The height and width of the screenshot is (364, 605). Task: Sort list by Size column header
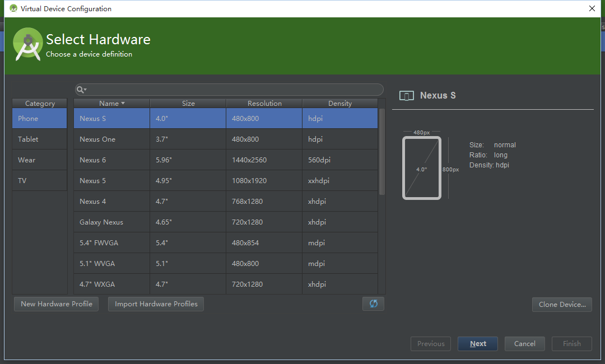[x=188, y=103]
